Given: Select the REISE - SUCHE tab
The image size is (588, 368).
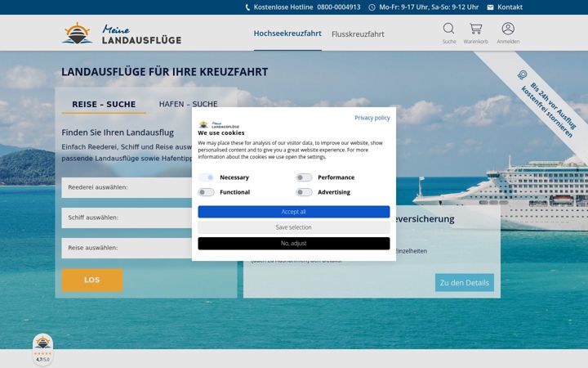Looking at the screenshot, I should coord(104,105).
